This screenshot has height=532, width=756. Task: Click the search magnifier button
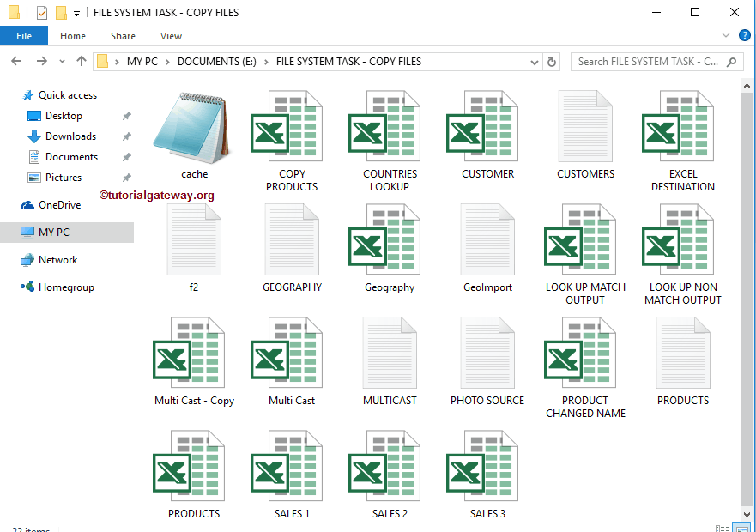click(731, 63)
